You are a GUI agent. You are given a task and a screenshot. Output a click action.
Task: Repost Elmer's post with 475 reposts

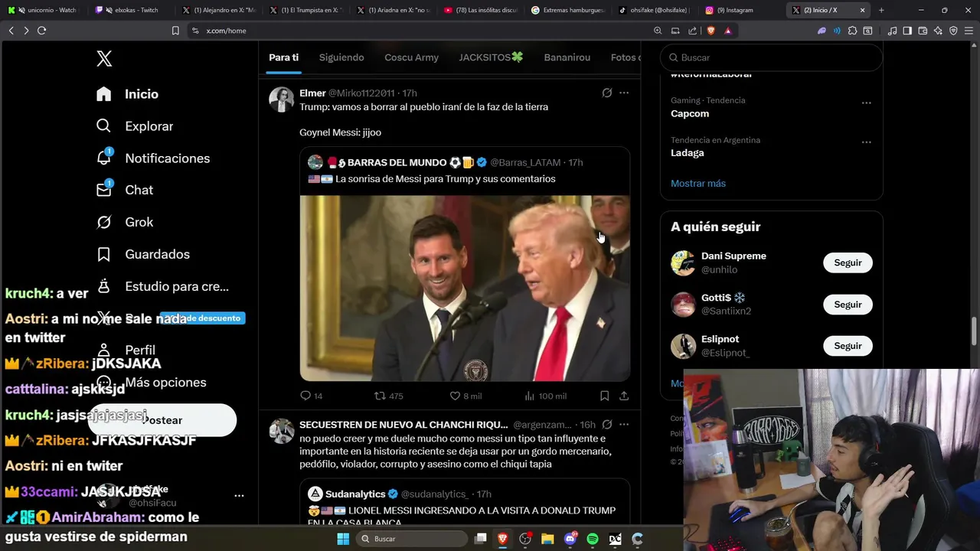click(388, 396)
